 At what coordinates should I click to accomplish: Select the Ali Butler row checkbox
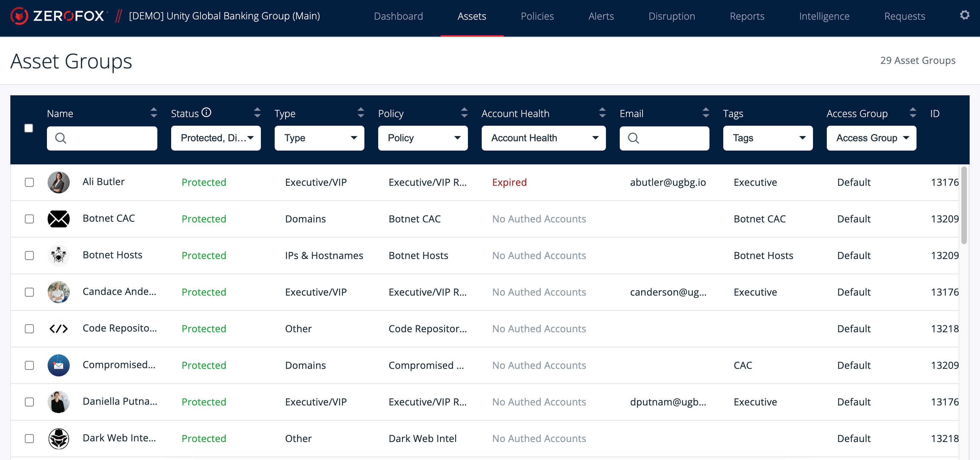[x=29, y=182]
